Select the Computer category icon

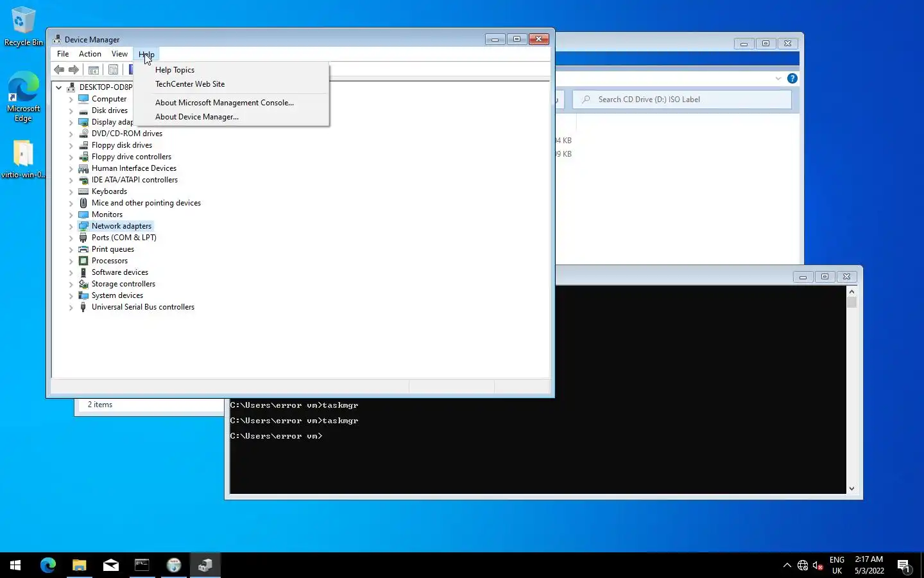pyautogui.click(x=83, y=99)
